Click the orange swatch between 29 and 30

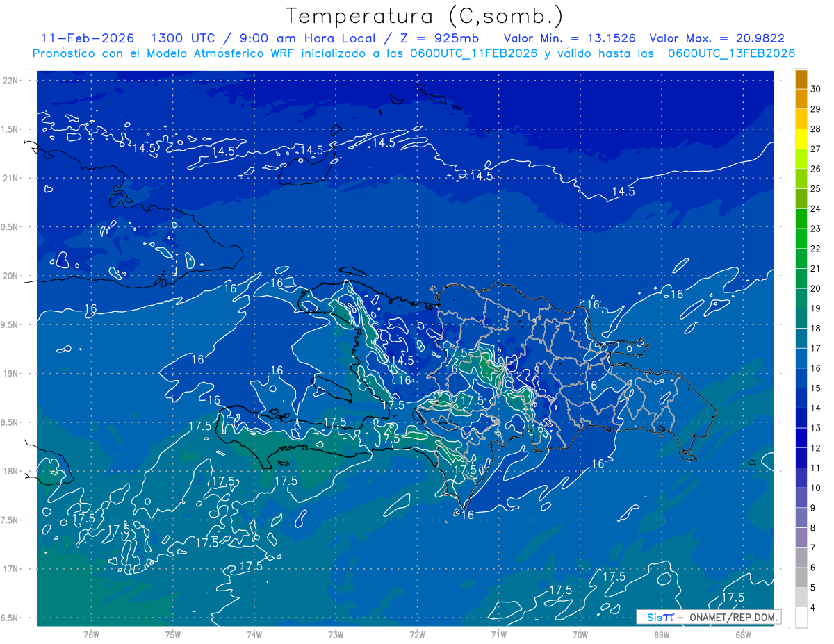click(x=801, y=99)
